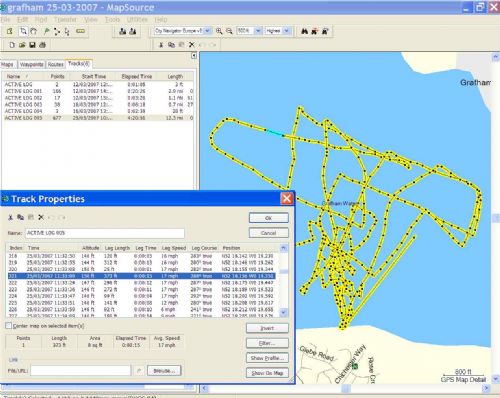Open the File menu

(x=5, y=20)
